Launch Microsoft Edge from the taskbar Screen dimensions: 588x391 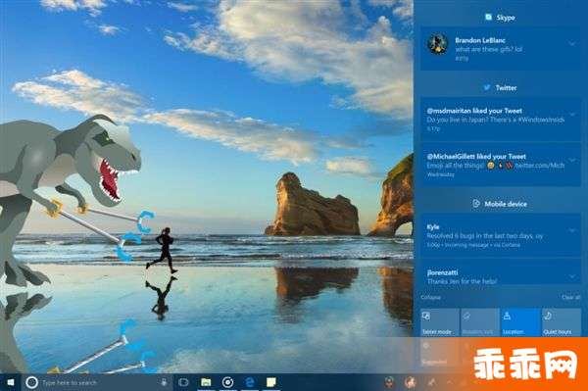click(250, 382)
